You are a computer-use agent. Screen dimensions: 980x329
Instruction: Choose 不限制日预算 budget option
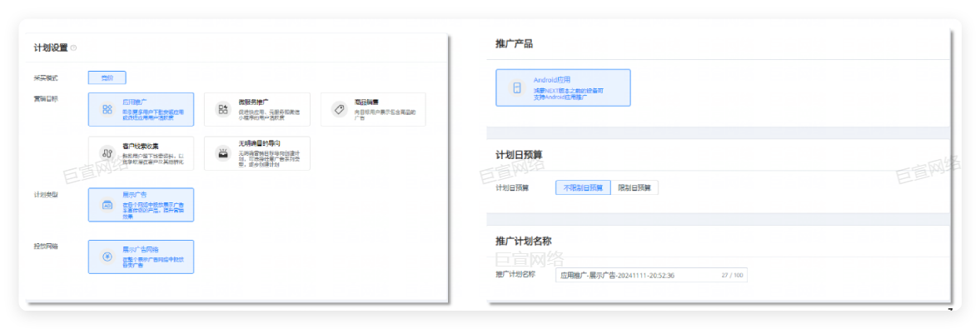[583, 187]
